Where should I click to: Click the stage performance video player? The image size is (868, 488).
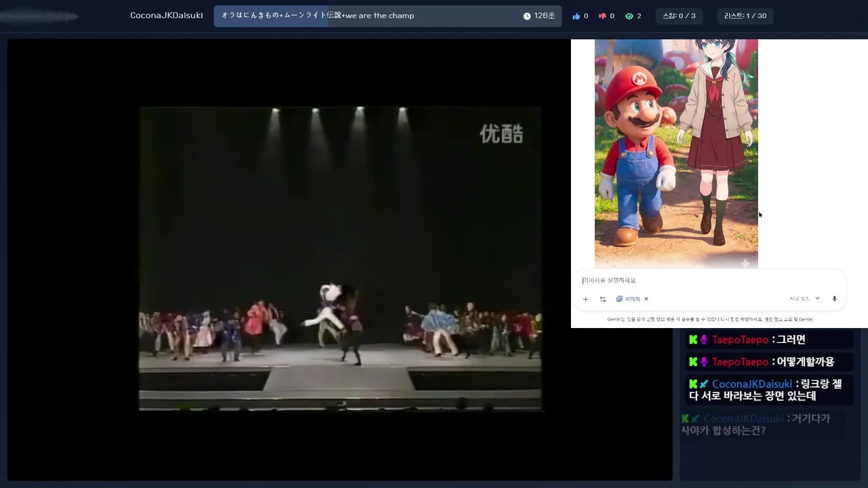click(x=340, y=258)
